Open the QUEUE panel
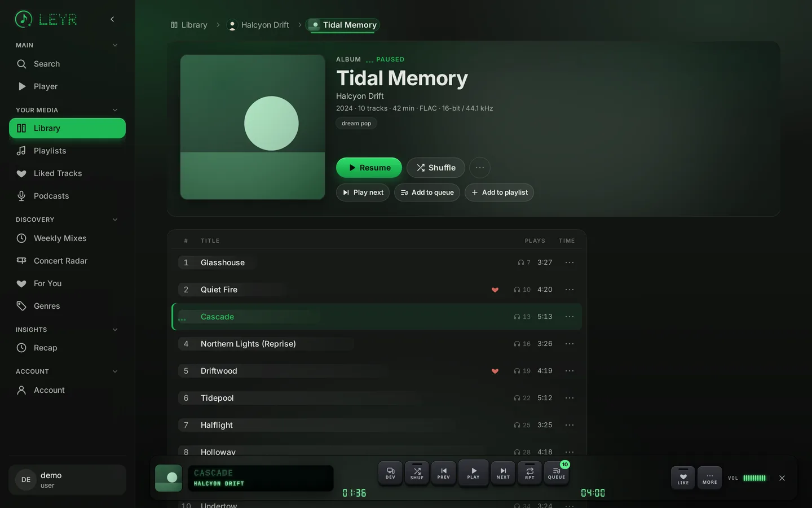Screen dimensions: 812x508 [x=557, y=473]
